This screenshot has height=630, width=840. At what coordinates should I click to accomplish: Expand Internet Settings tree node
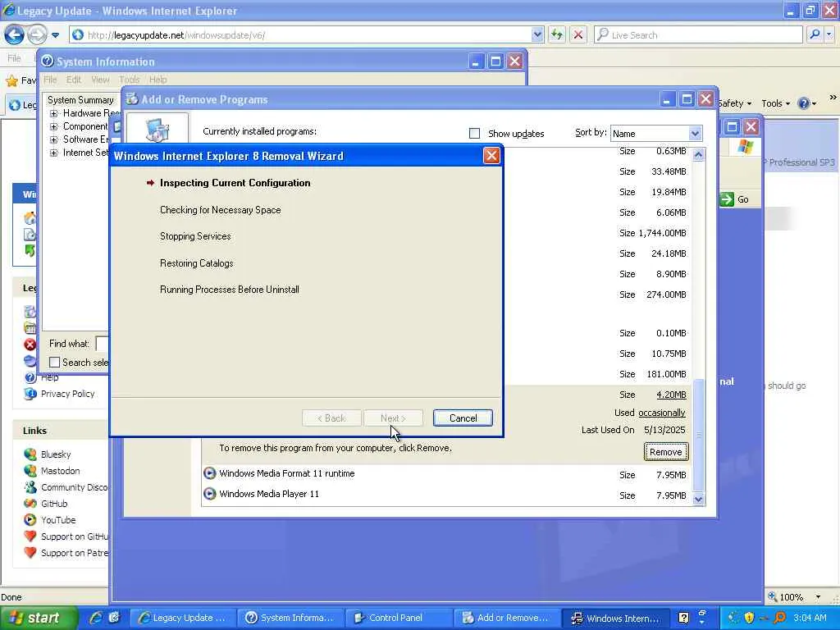53,153
